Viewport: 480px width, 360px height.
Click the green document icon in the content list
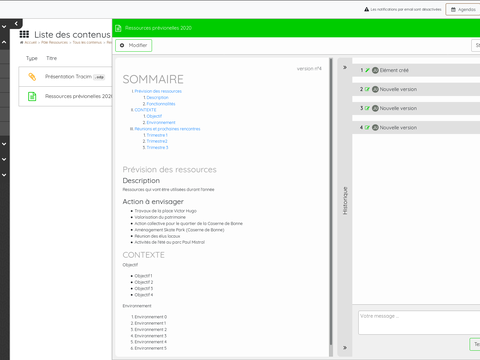point(32,96)
